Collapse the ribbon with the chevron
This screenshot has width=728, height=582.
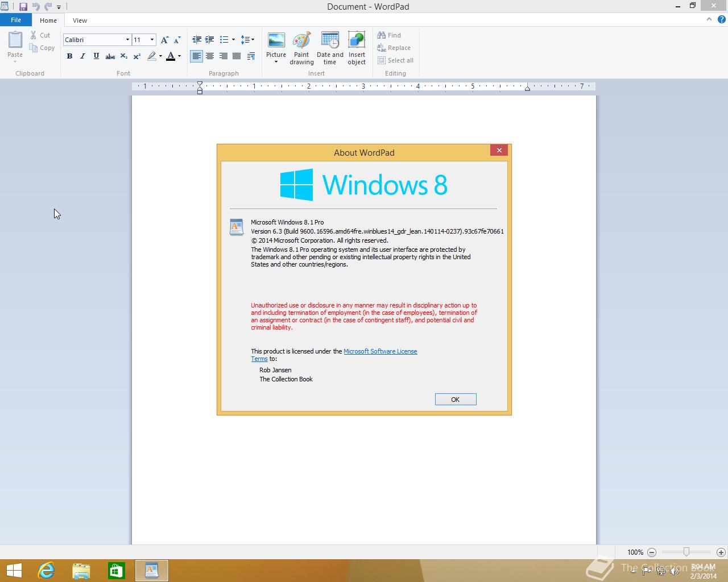coord(709,19)
